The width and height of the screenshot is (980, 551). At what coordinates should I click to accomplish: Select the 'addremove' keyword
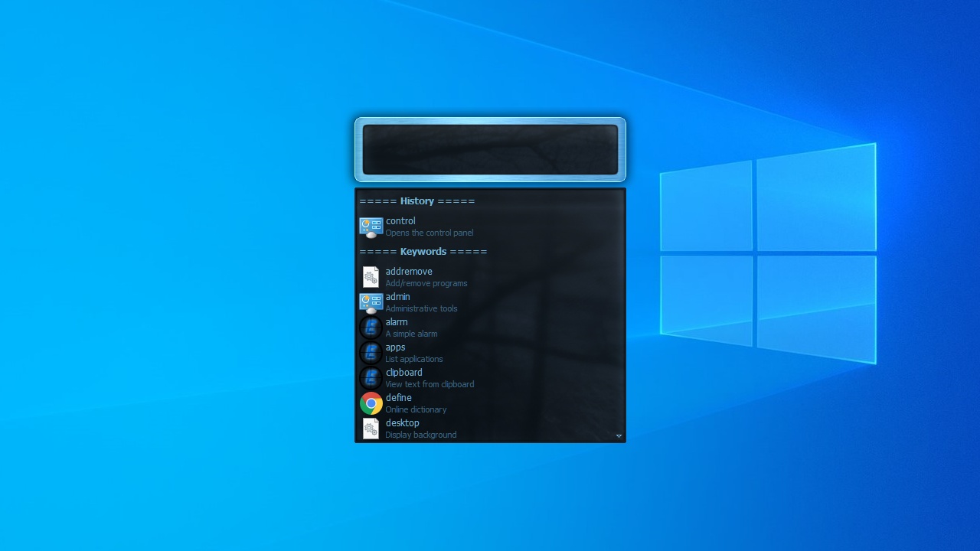(409, 272)
